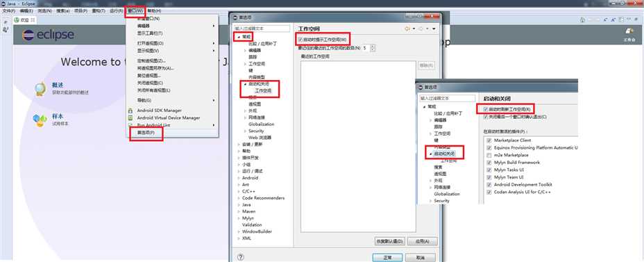
Task: Toggle 启动时刷新工作空间(R) checkbox
Action: (x=486, y=109)
